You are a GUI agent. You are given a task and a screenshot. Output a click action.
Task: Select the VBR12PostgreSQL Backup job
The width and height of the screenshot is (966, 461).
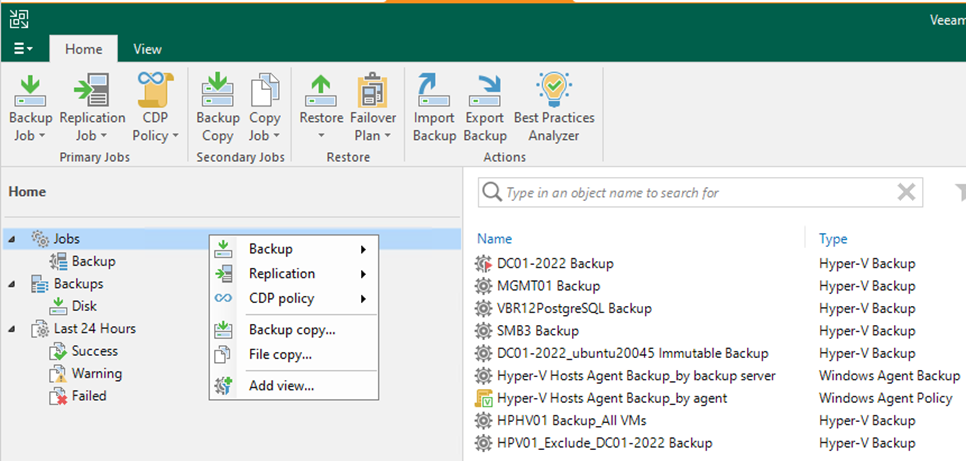click(x=574, y=308)
